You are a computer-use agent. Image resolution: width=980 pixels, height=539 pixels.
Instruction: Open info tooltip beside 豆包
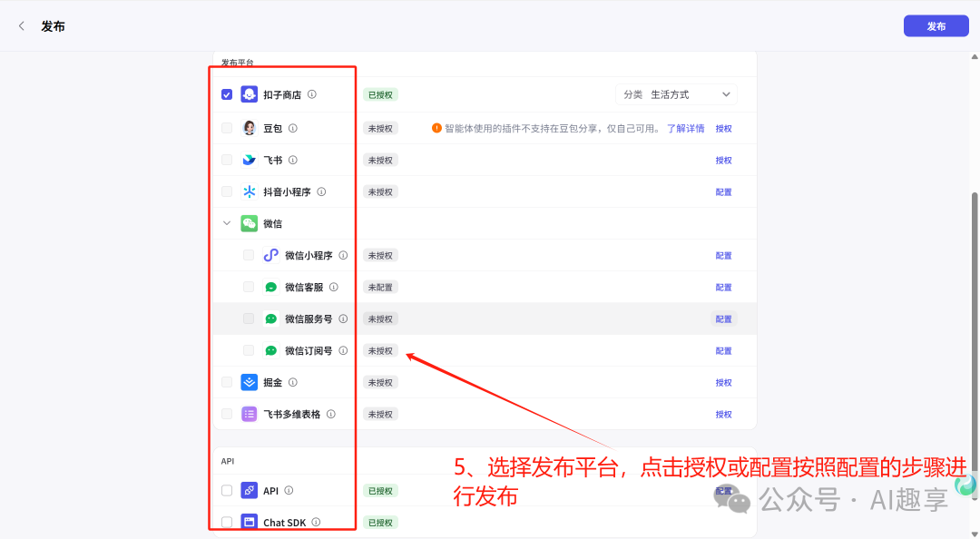[x=292, y=128]
